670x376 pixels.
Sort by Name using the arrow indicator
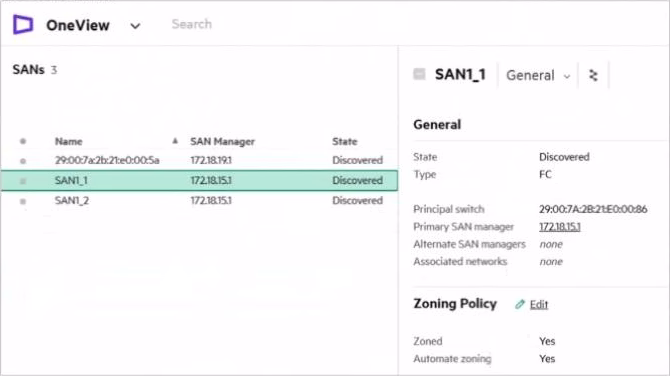pyautogui.click(x=175, y=141)
